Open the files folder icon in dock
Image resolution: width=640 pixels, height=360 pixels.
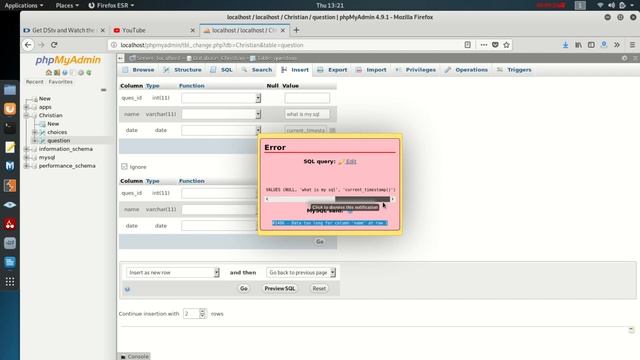click(10, 89)
